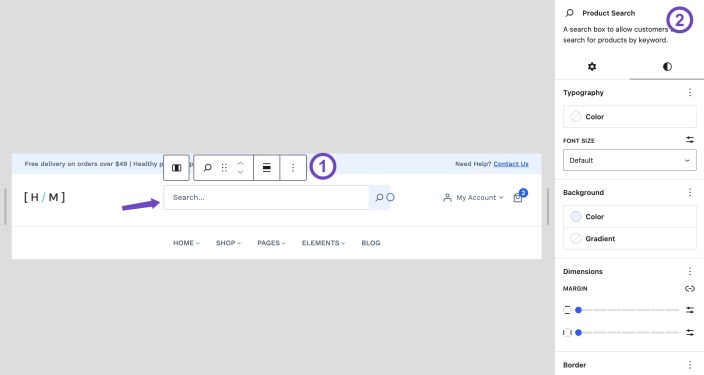704x375 pixels.
Task: Click the Product Search panel title icon
Action: [x=569, y=13]
